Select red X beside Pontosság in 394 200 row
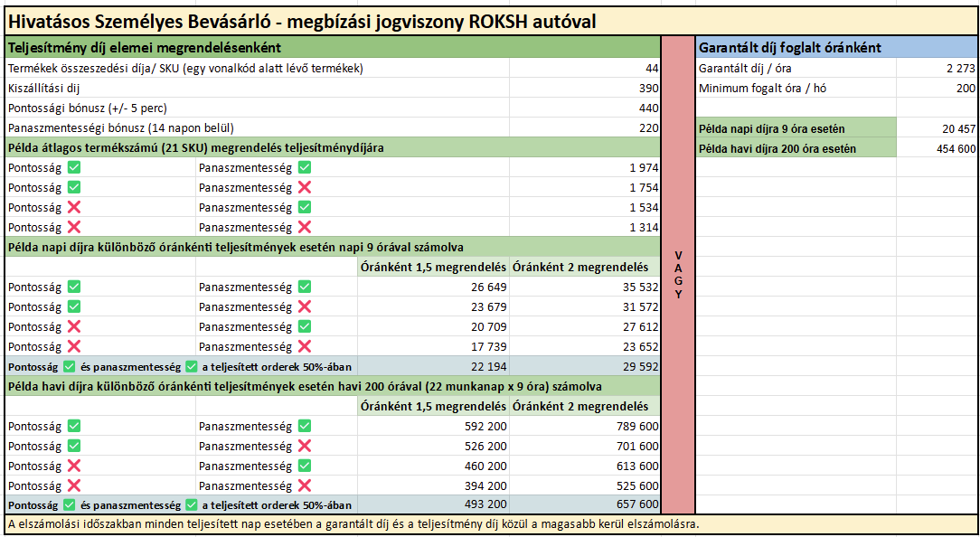 (x=74, y=485)
